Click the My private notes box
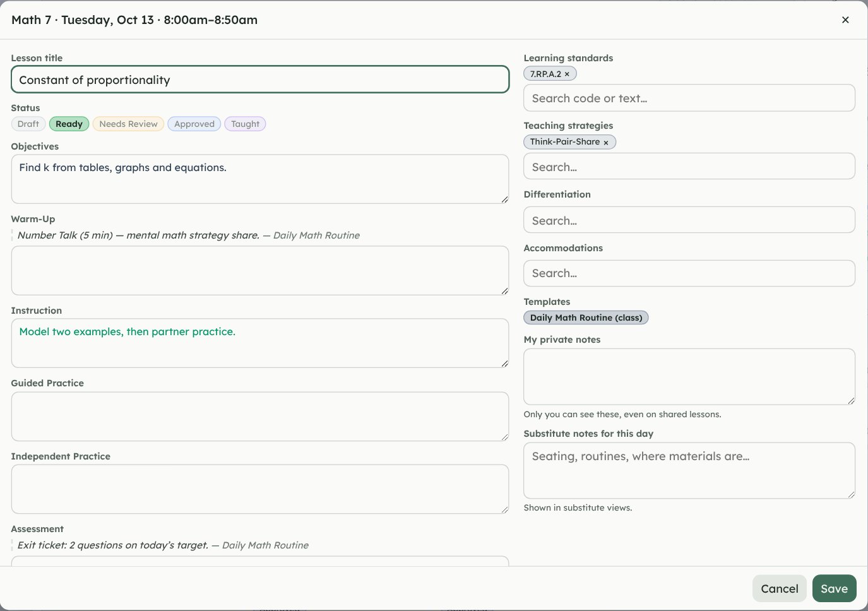 click(689, 377)
